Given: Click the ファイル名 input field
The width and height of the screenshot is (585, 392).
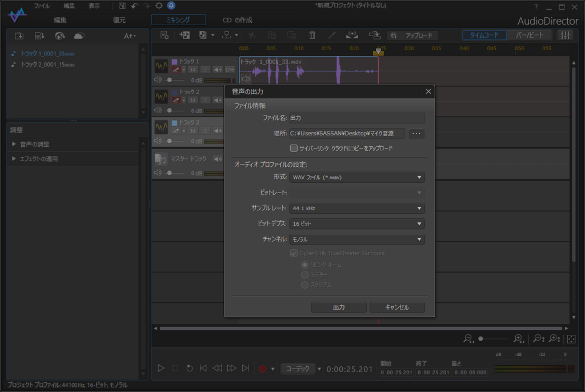Looking at the screenshot, I should [x=357, y=118].
